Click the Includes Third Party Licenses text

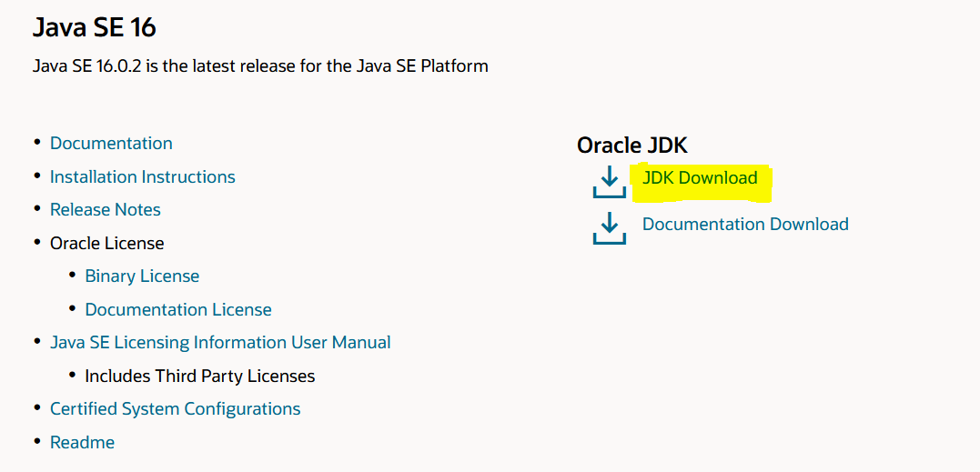tap(200, 376)
